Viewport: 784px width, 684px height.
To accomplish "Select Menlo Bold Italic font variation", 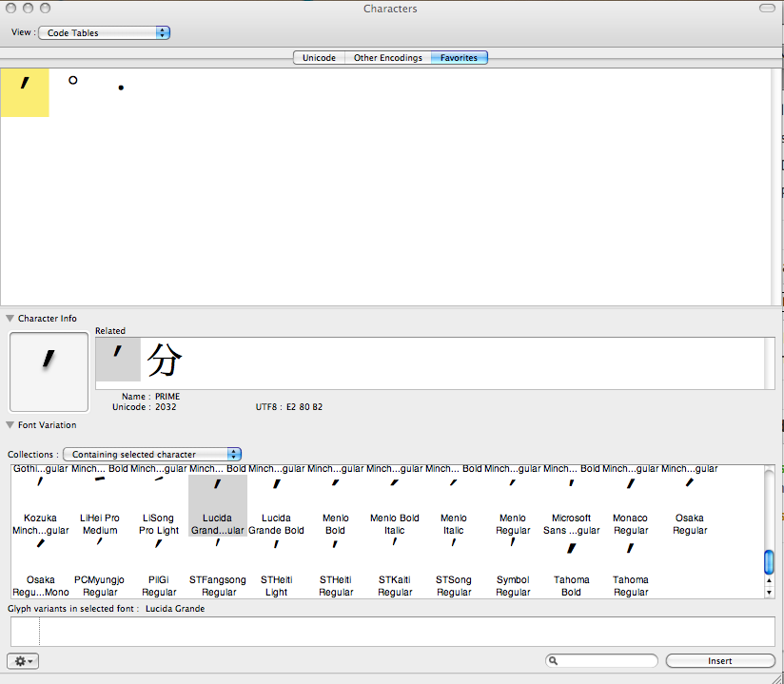I will tap(394, 506).
